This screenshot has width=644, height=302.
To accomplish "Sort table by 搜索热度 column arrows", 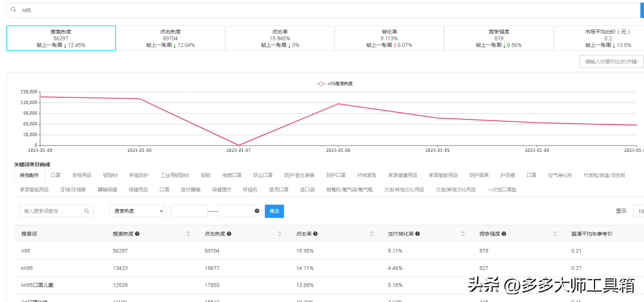I will tap(188, 234).
